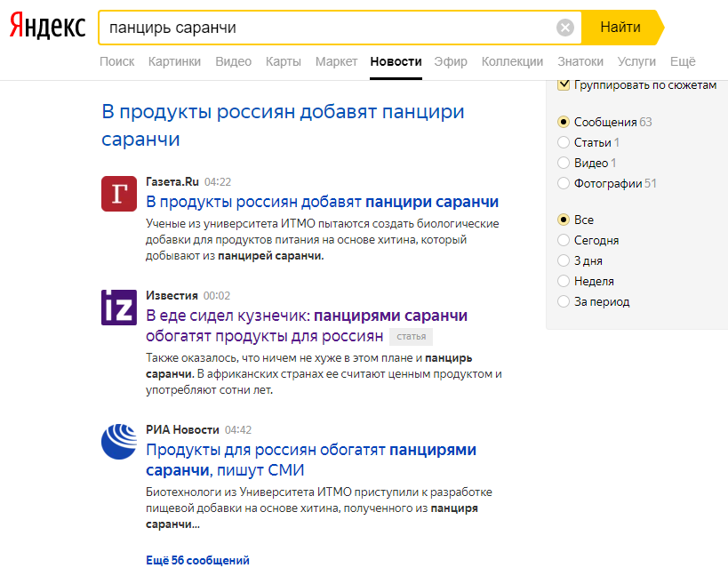
Task: Click the Yandex logo
Action: tap(47, 28)
